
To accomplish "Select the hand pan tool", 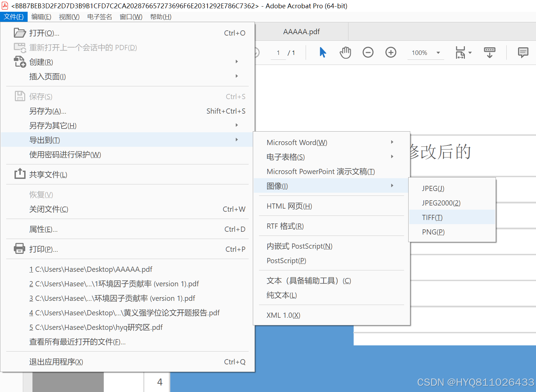I will 345,52.
